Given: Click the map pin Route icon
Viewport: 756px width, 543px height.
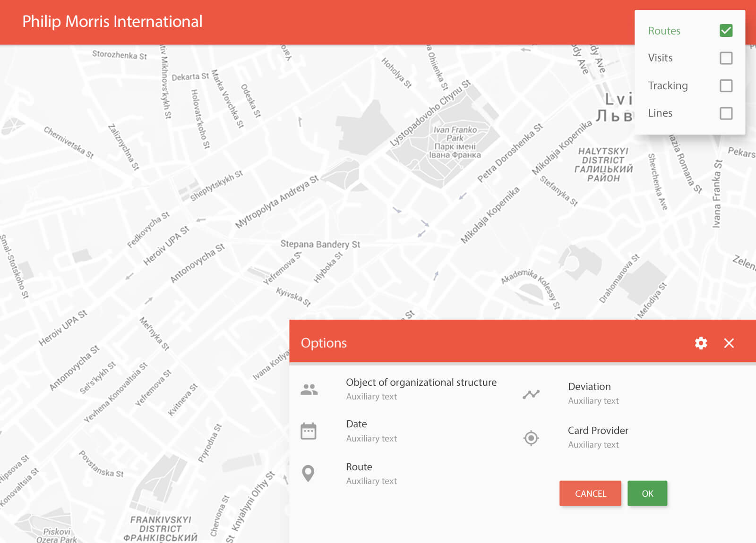Looking at the screenshot, I should pos(308,473).
